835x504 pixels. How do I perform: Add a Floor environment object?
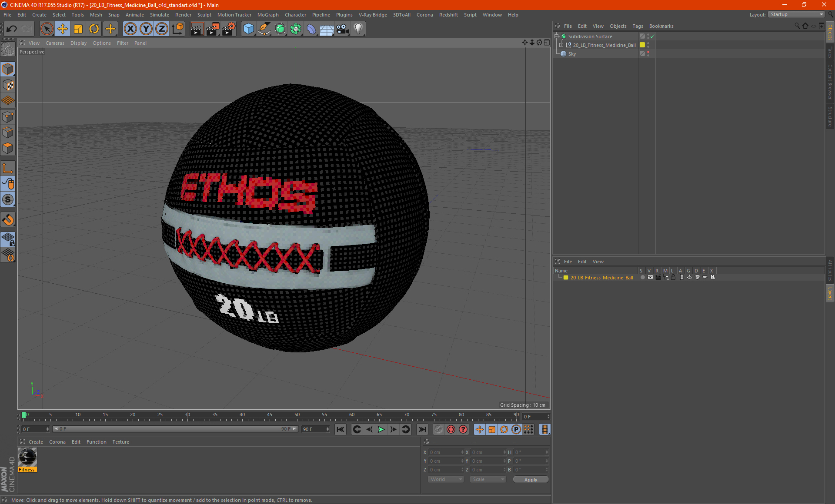tap(327, 29)
